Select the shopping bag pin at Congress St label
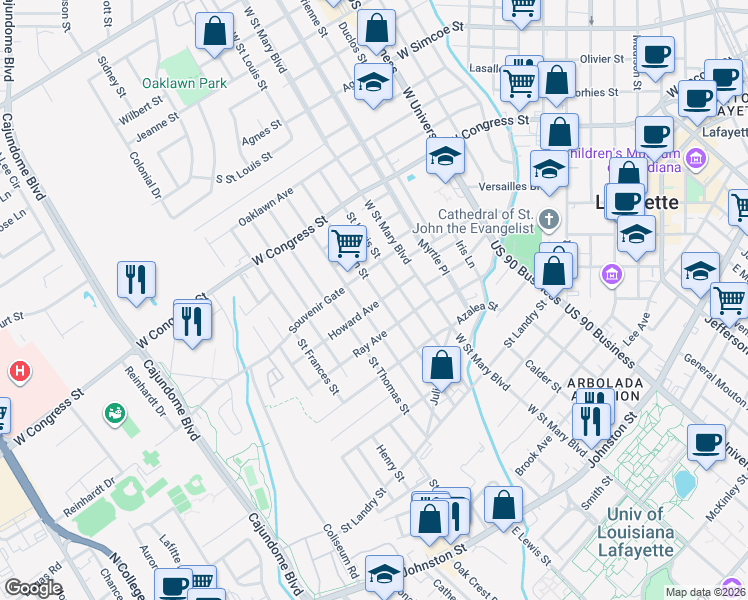 560,133
